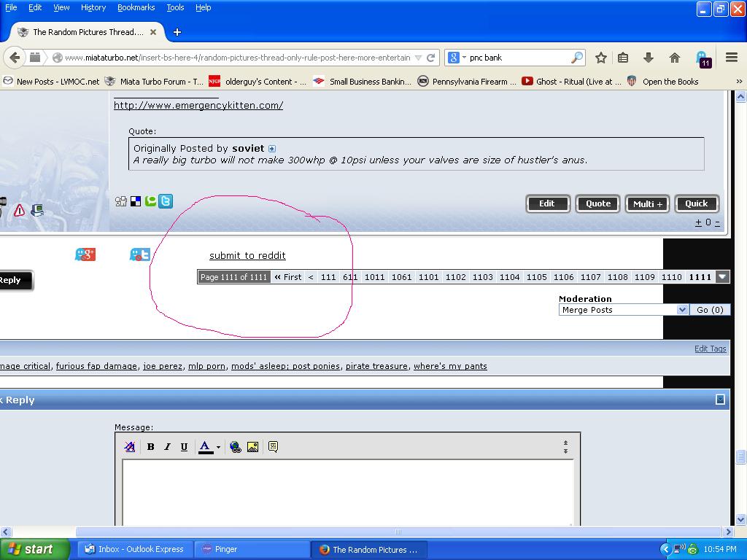The height and width of the screenshot is (560, 747).
Task: Bookmark this page with the star icon
Action: pos(601,58)
